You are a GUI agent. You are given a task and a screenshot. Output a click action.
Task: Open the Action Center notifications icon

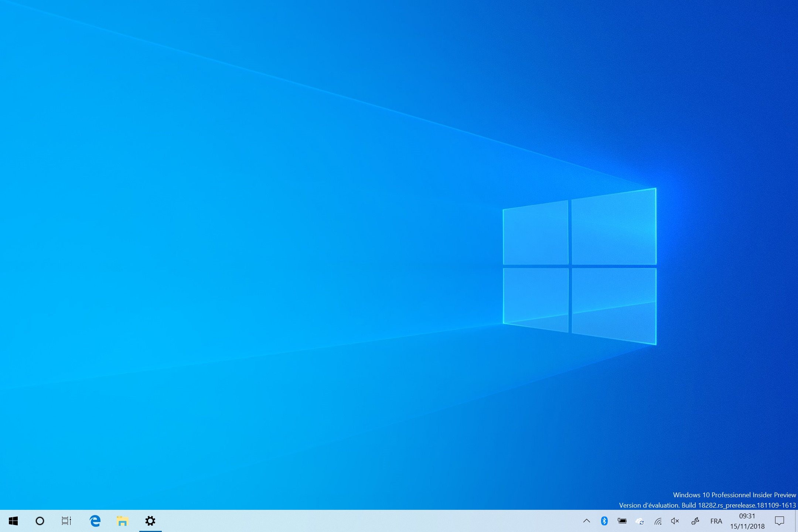pyautogui.click(x=779, y=521)
